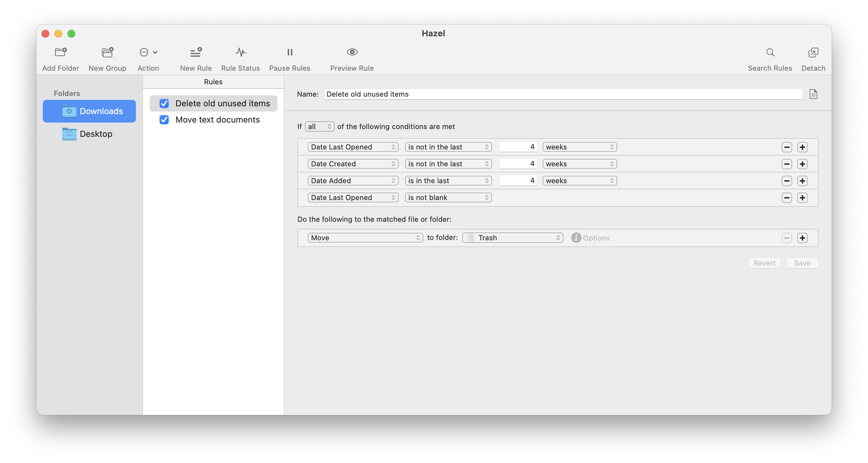Click the Detach window icon
868x463 pixels.
pos(813,52)
